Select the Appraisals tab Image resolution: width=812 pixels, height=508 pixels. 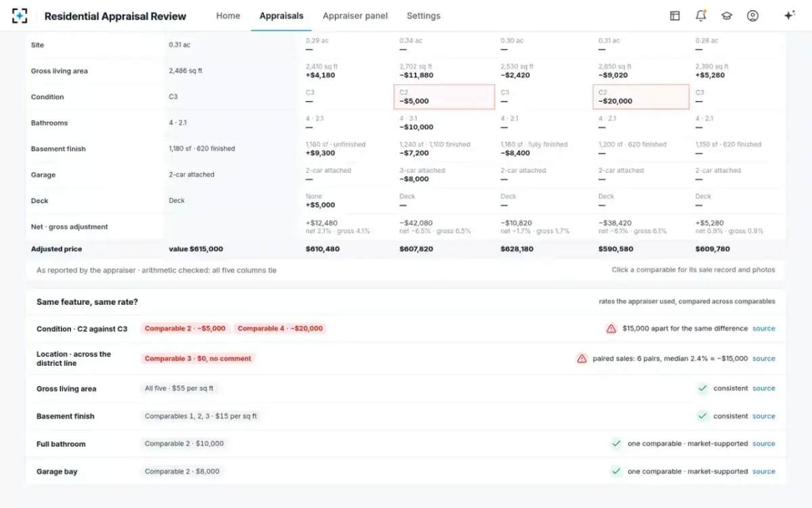(281, 16)
